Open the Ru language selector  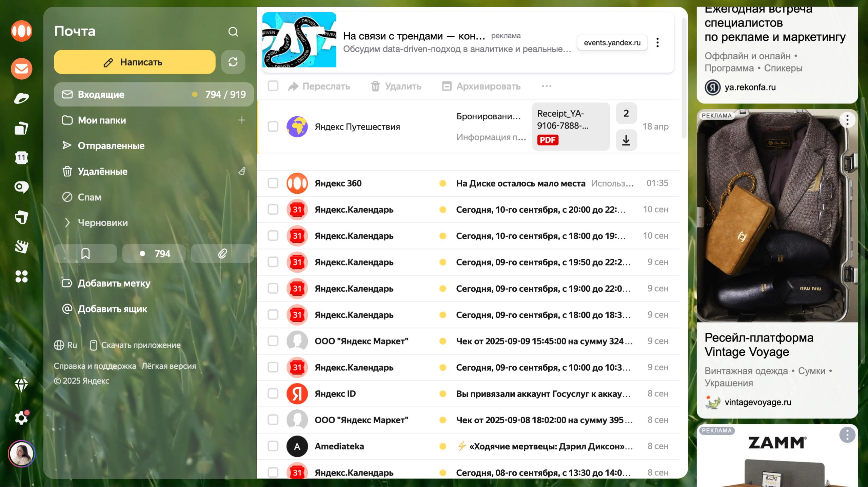[x=65, y=345]
